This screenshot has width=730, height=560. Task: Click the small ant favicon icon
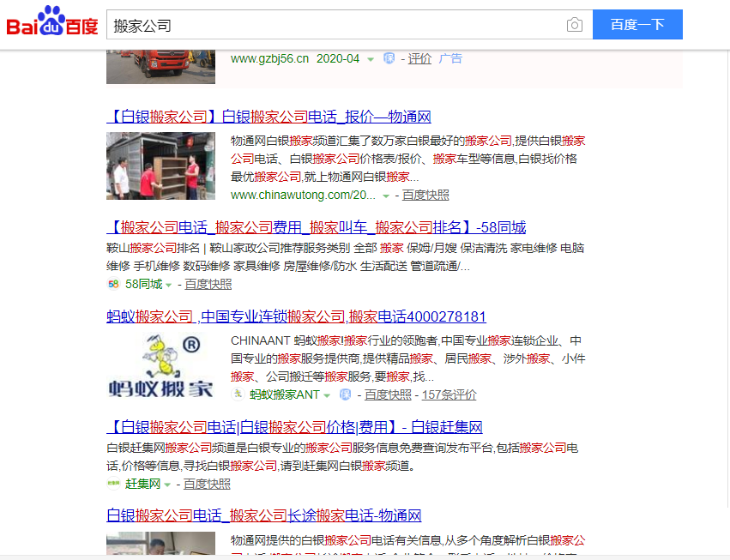coord(238,394)
